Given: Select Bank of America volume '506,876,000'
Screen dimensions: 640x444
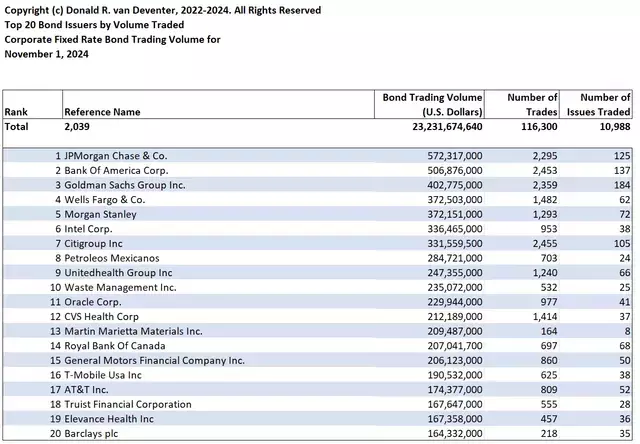Looking at the screenshot, I should (455, 171).
